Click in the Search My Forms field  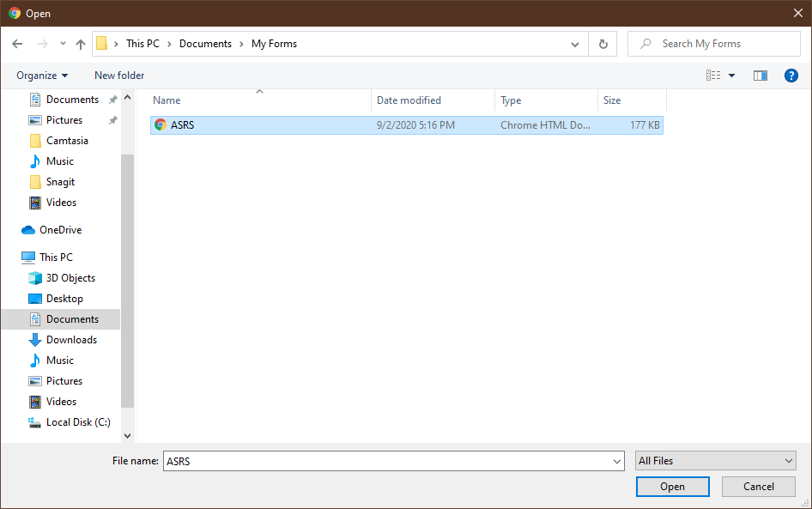[721, 44]
